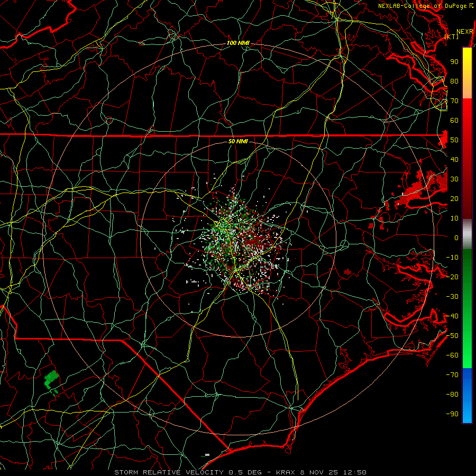Click the 10 value on velocity scale
This screenshot has width=476, height=476.
pos(454,218)
